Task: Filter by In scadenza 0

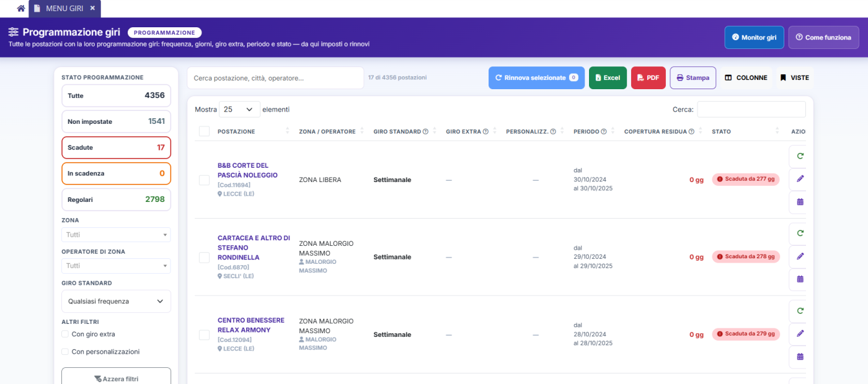Action: 116,173
